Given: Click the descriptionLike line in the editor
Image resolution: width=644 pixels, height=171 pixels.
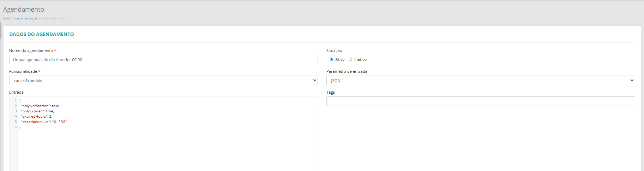Looking at the screenshot, I should [x=44, y=122].
